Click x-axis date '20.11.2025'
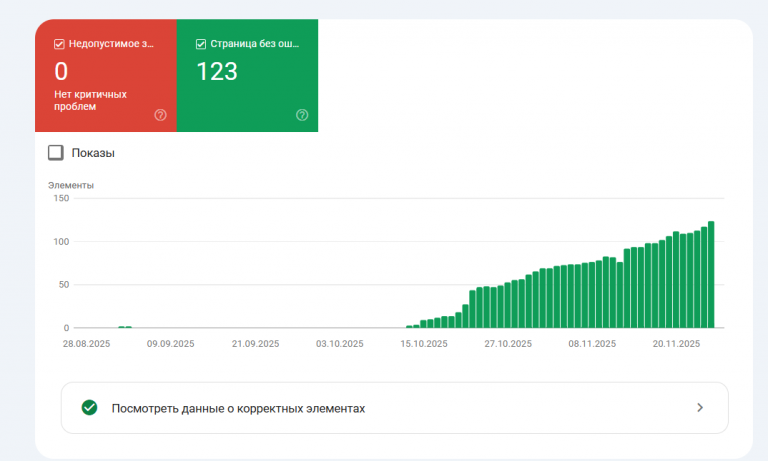This screenshot has width=768, height=461. point(676,344)
